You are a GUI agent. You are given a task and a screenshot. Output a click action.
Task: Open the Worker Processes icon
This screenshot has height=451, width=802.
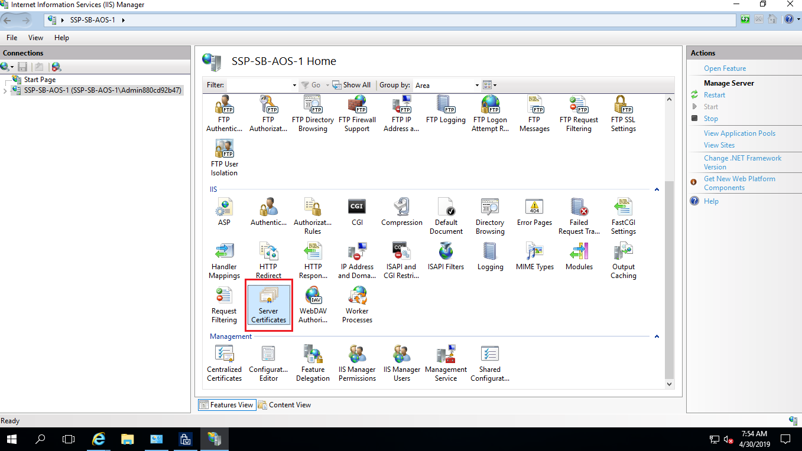pyautogui.click(x=357, y=305)
